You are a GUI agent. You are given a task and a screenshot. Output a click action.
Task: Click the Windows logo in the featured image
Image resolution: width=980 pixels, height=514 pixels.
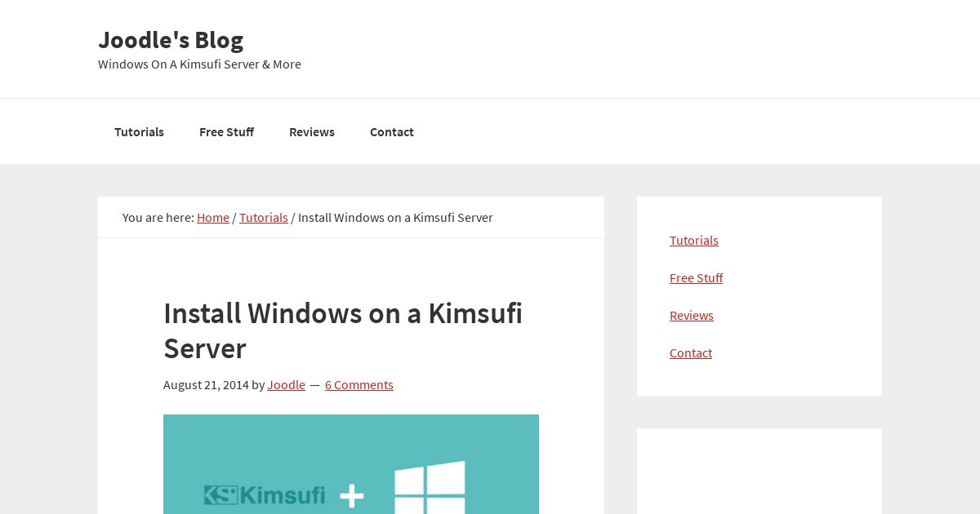coord(430,488)
